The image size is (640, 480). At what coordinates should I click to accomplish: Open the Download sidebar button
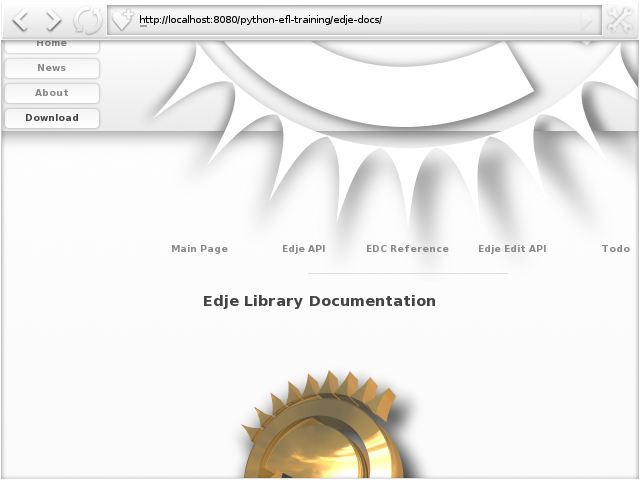(52, 118)
